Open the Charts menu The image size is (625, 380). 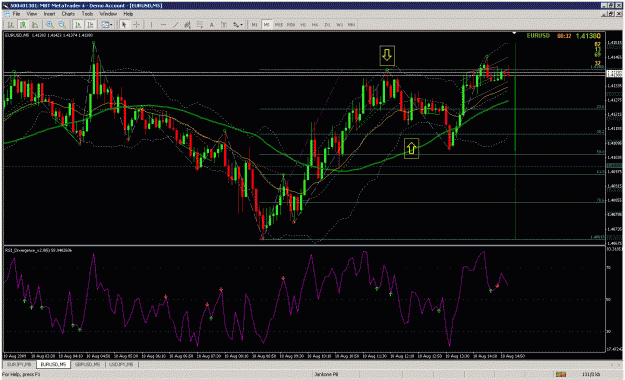[x=68, y=14]
